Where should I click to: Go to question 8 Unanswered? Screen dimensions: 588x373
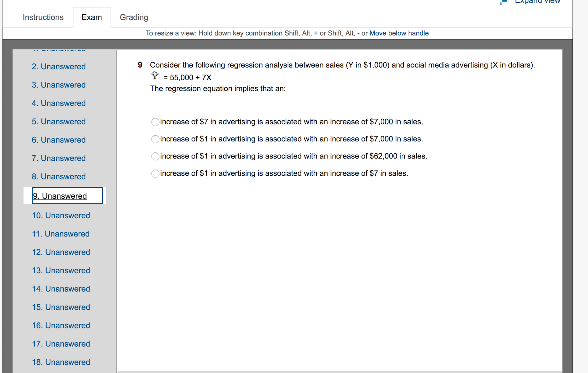pyautogui.click(x=59, y=177)
